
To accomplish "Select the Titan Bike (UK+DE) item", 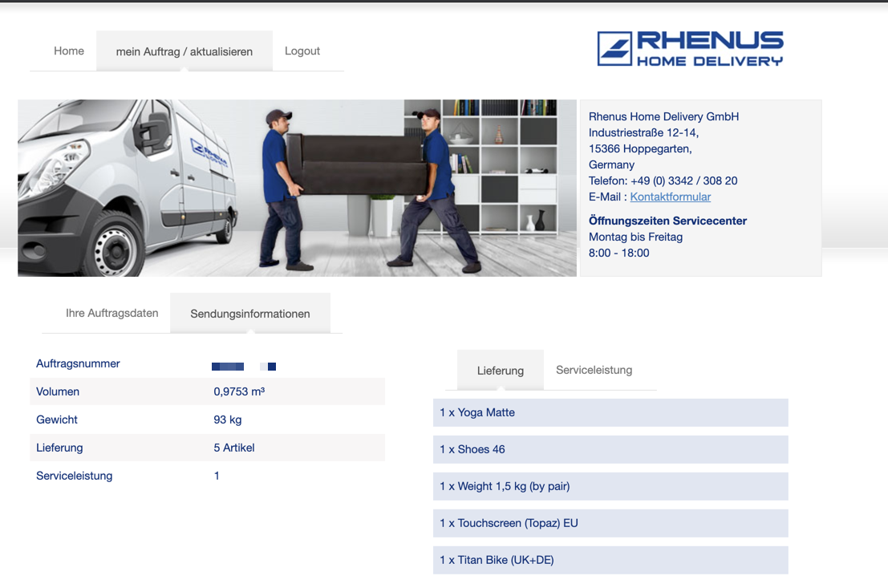I will 610,560.
